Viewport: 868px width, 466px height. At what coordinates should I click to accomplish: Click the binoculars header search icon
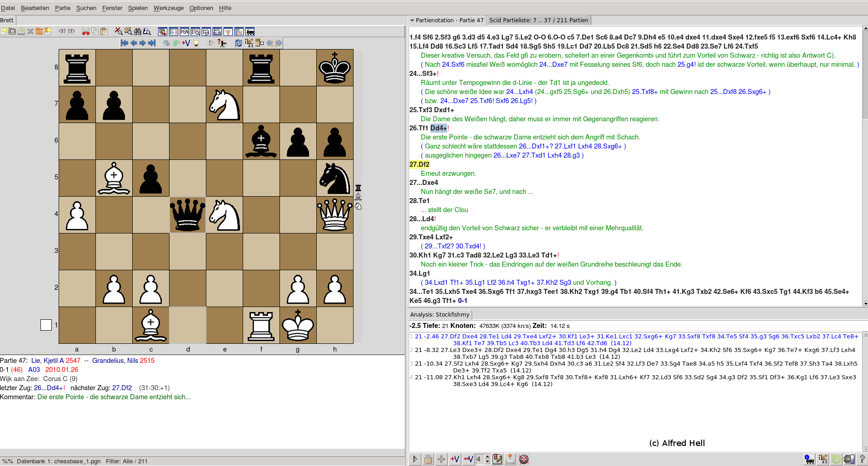point(138,31)
